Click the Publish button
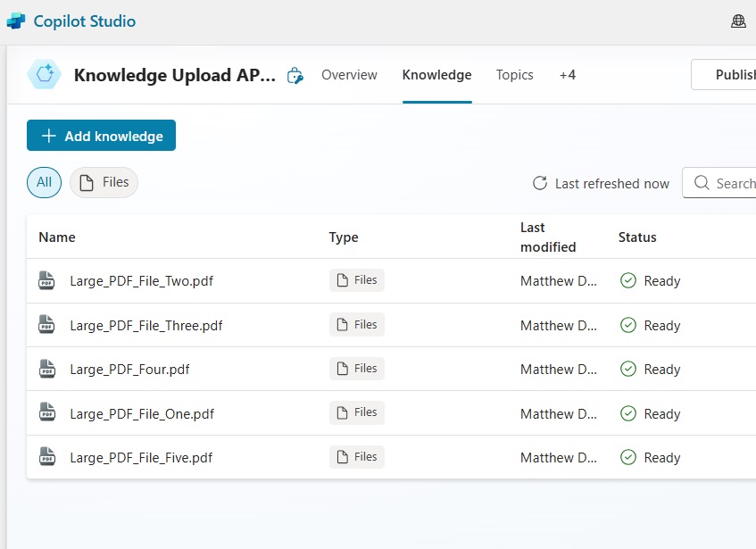This screenshot has height=549, width=756. [723, 75]
